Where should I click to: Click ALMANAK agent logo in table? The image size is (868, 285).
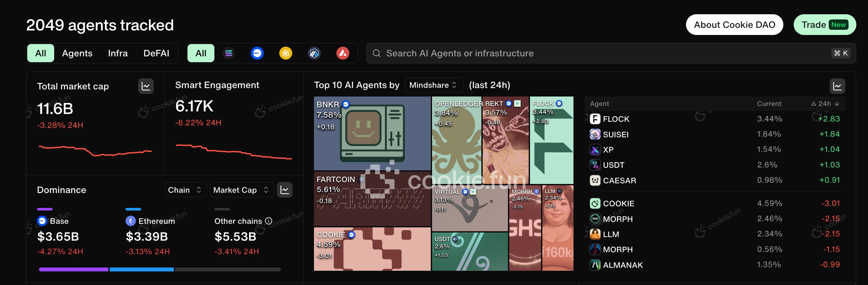tap(595, 265)
